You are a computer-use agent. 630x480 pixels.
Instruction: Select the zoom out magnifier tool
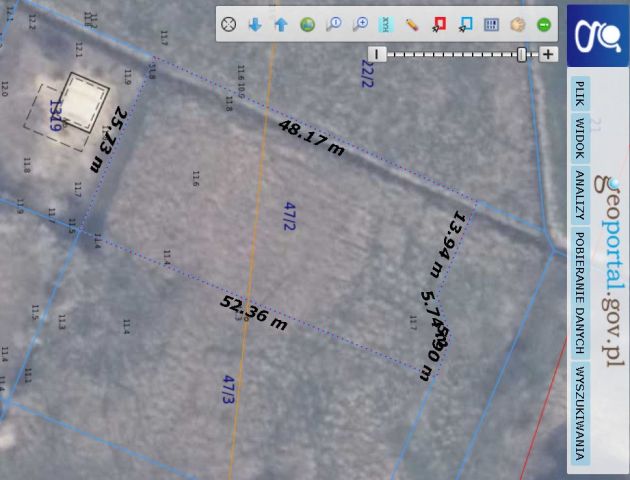[334, 24]
